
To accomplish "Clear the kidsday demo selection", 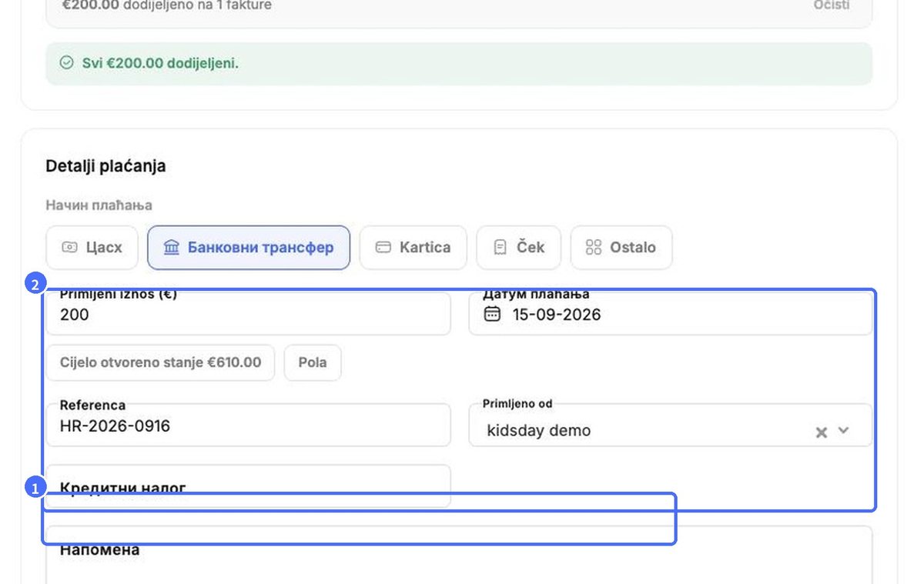I will pyautogui.click(x=822, y=432).
